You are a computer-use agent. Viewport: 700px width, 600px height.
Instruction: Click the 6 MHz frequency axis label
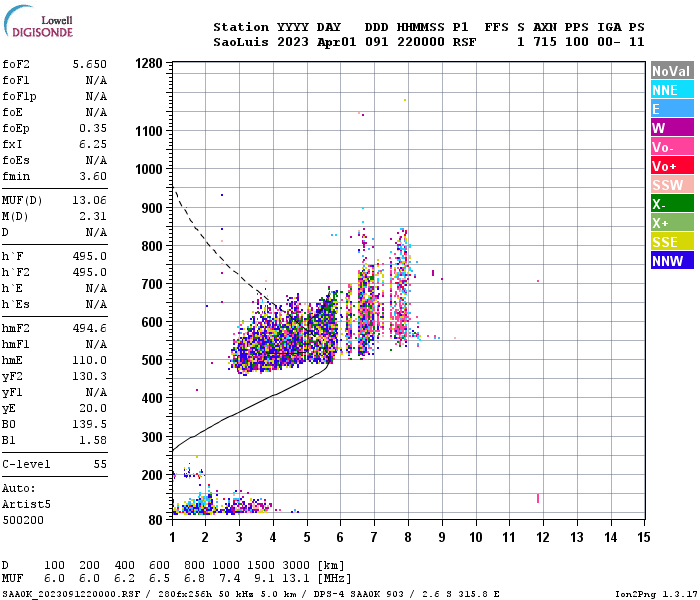340,537
